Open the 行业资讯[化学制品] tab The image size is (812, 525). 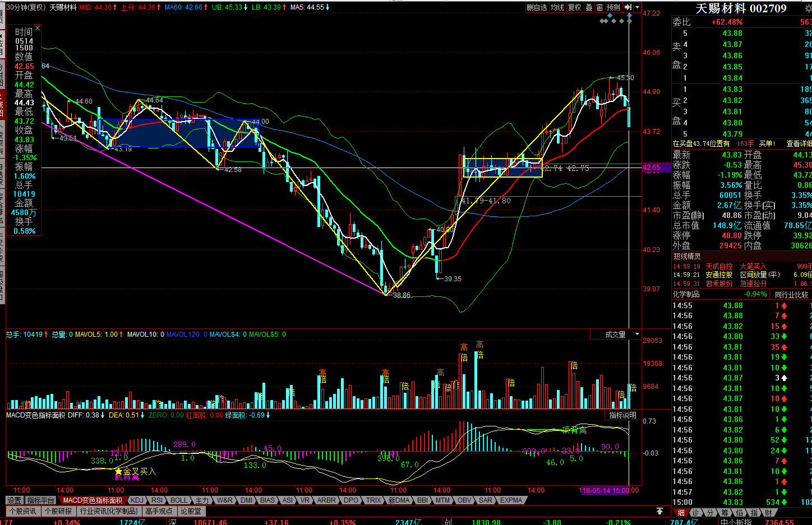[108, 511]
